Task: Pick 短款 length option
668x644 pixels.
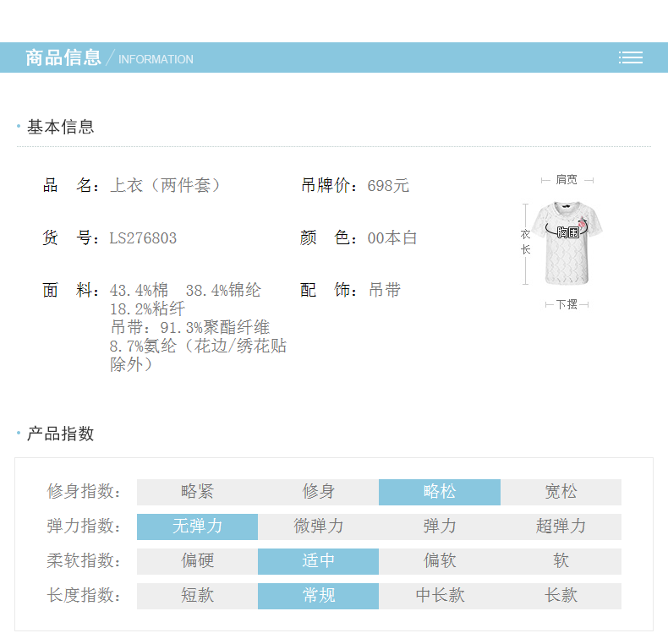Action: (197, 596)
